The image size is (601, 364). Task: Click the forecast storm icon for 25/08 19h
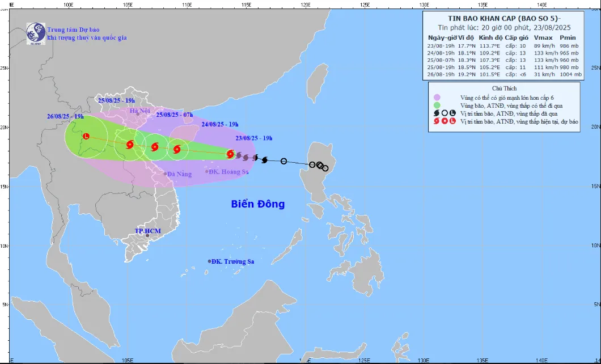click(x=130, y=145)
